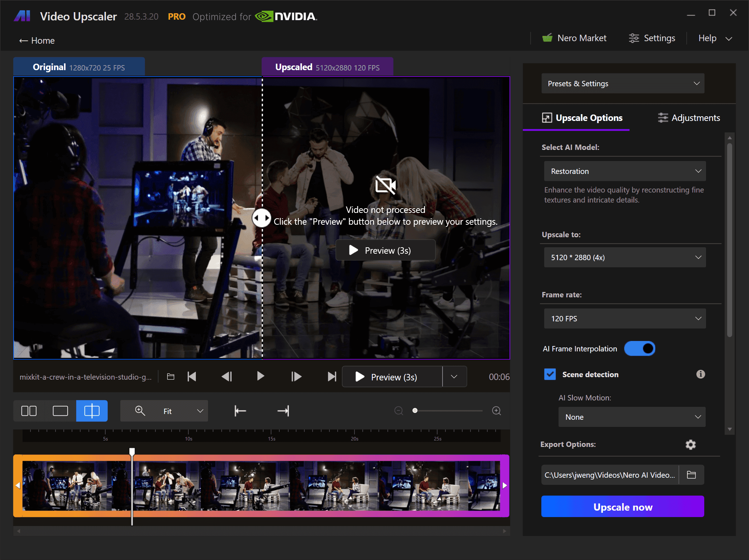Image resolution: width=749 pixels, height=560 pixels.
Task: Click the 00:06 time display
Action: (x=499, y=377)
